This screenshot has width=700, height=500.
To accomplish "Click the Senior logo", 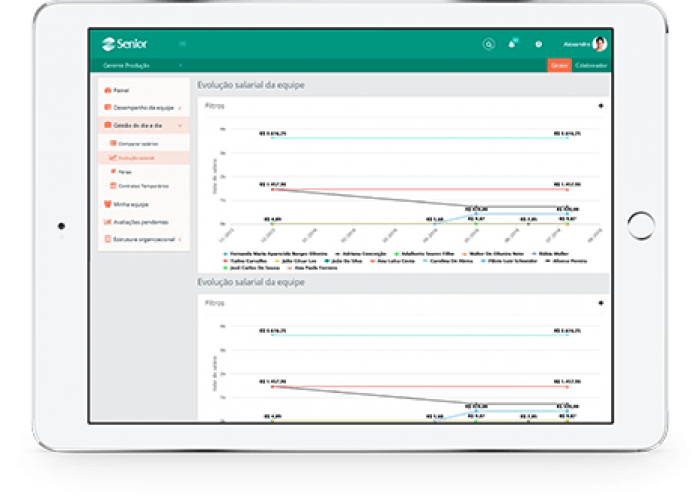I will coord(125,44).
